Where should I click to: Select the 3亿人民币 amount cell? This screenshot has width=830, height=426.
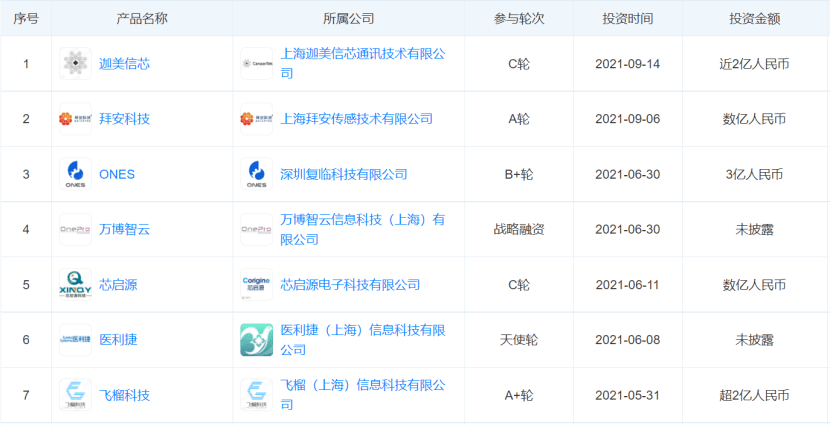pyautogui.click(x=754, y=174)
